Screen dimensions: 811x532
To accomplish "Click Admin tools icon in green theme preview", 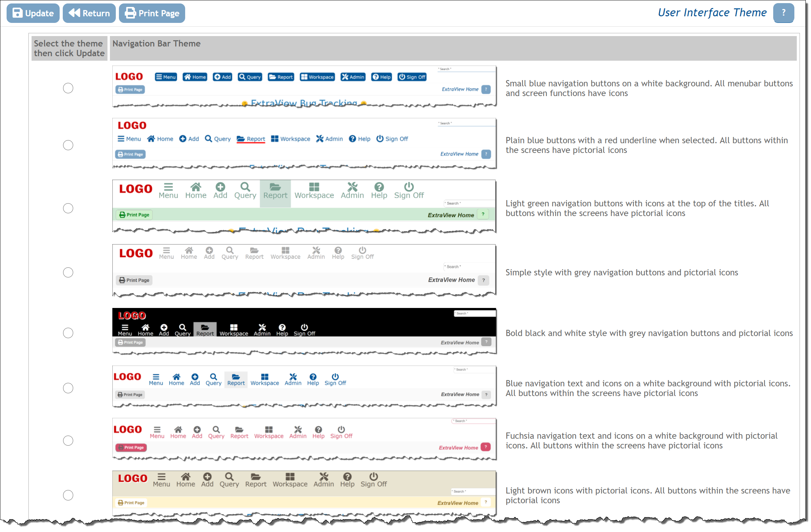I will point(352,187).
